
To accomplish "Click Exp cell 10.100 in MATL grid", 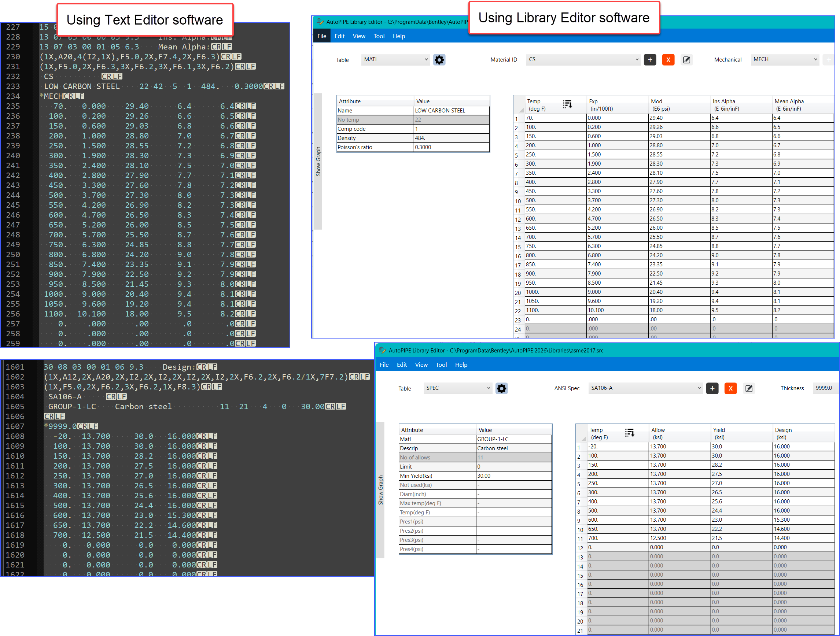I will click(x=617, y=310).
